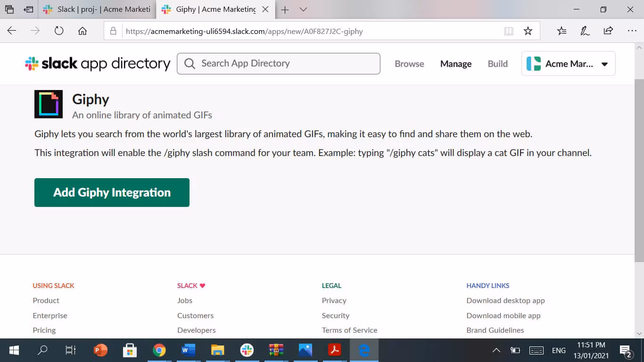Click the page vertical scrollbar thumb
The height and width of the screenshot is (362, 644).
pyautogui.click(x=639, y=171)
